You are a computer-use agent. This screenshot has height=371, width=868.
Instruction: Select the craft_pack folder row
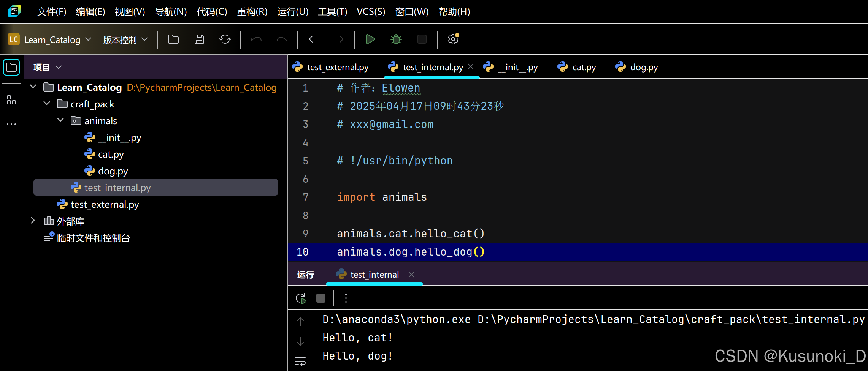pos(86,104)
